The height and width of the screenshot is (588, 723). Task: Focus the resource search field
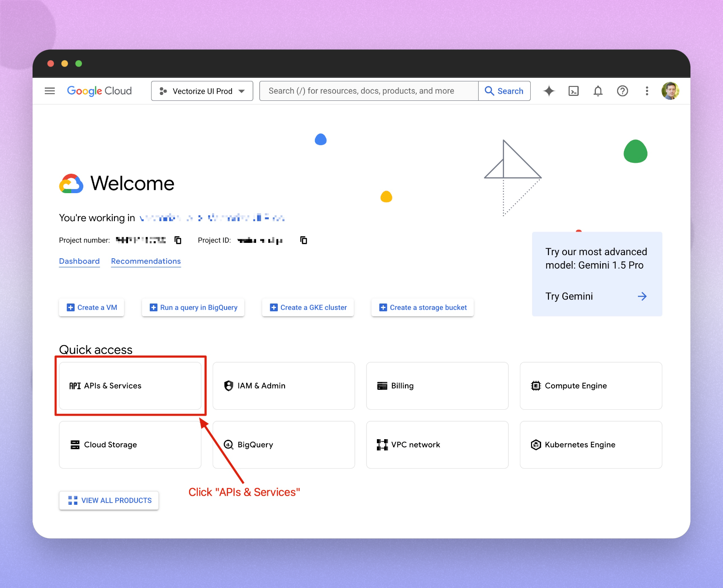click(x=369, y=91)
